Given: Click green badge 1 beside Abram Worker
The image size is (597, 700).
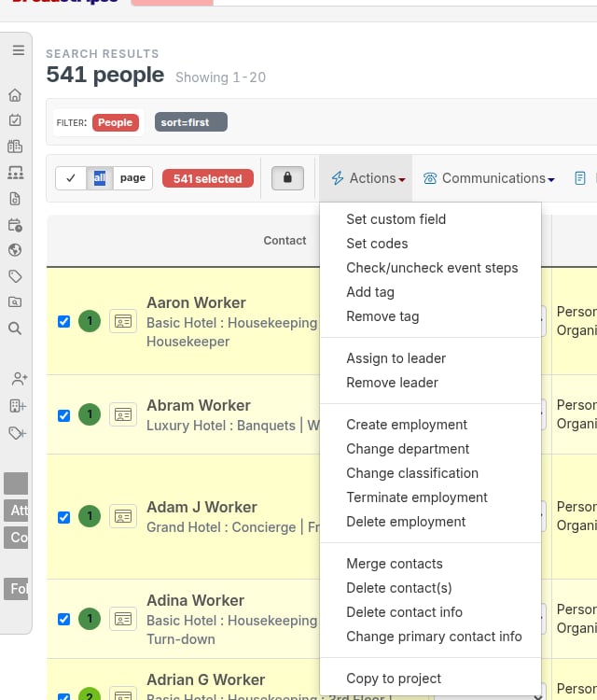Looking at the screenshot, I should point(90,414).
